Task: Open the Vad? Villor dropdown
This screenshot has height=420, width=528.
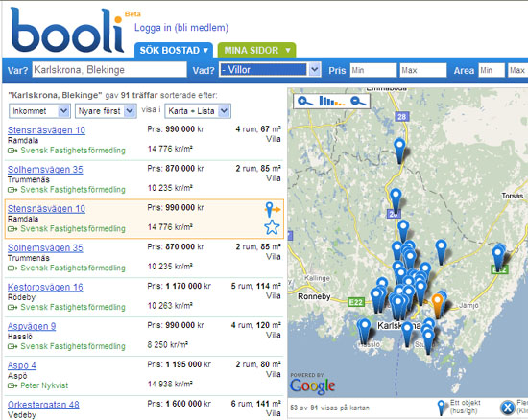Action: (270, 70)
